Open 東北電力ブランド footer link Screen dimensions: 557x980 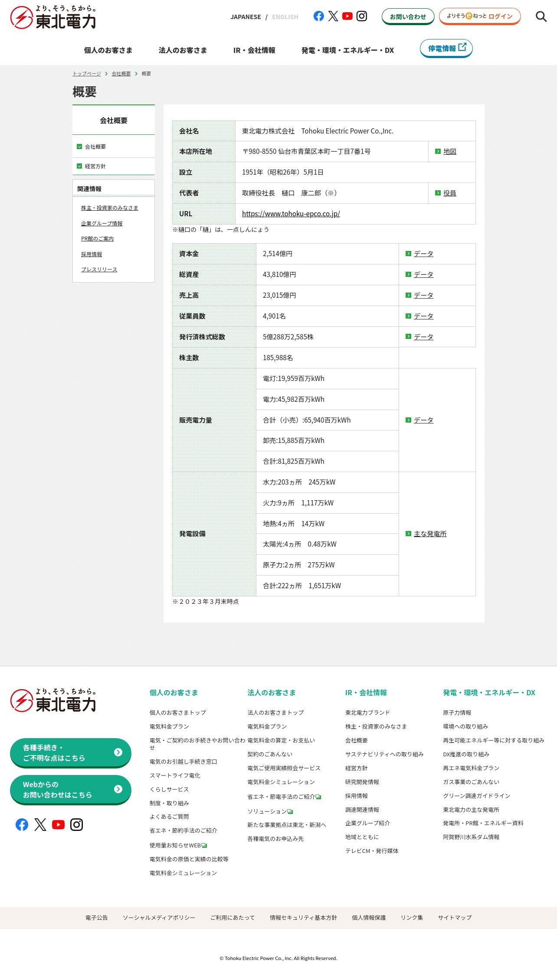point(367,713)
